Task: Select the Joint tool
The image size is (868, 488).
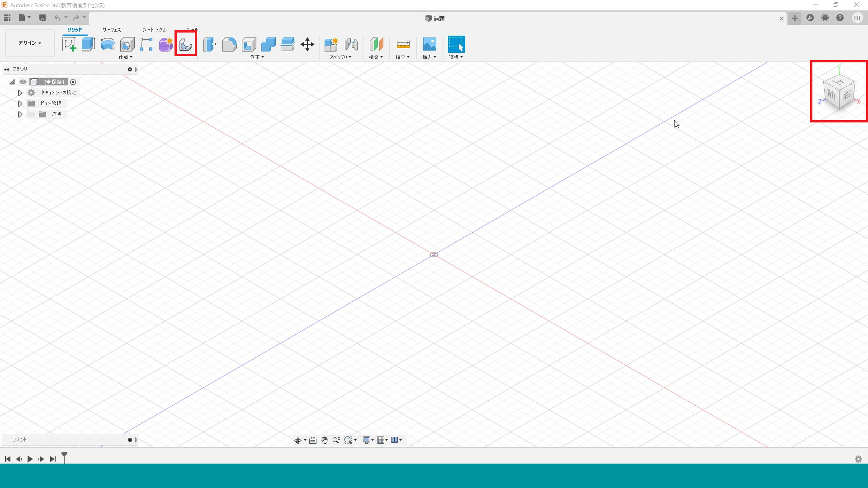Action: point(351,44)
